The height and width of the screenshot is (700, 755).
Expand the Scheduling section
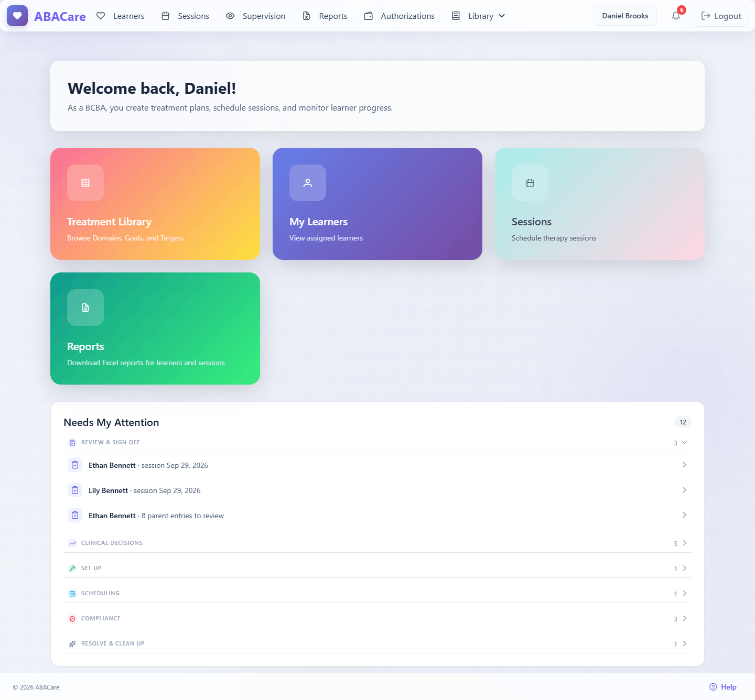377,593
